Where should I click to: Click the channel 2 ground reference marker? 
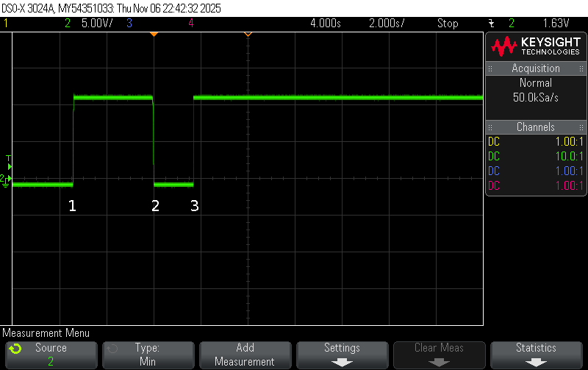tap(5, 180)
